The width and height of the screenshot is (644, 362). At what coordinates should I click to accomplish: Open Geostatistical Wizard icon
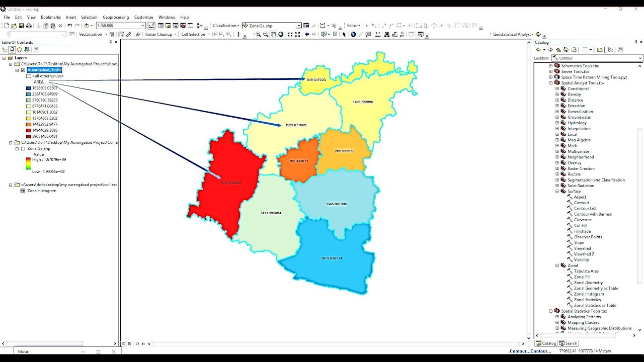click(x=538, y=34)
